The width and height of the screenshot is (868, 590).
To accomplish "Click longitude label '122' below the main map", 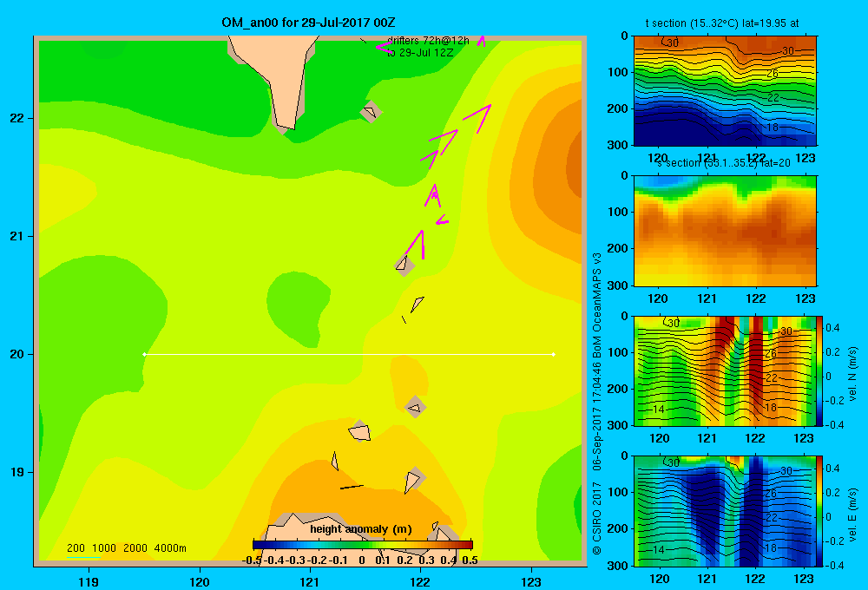I will [x=420, y=581].
